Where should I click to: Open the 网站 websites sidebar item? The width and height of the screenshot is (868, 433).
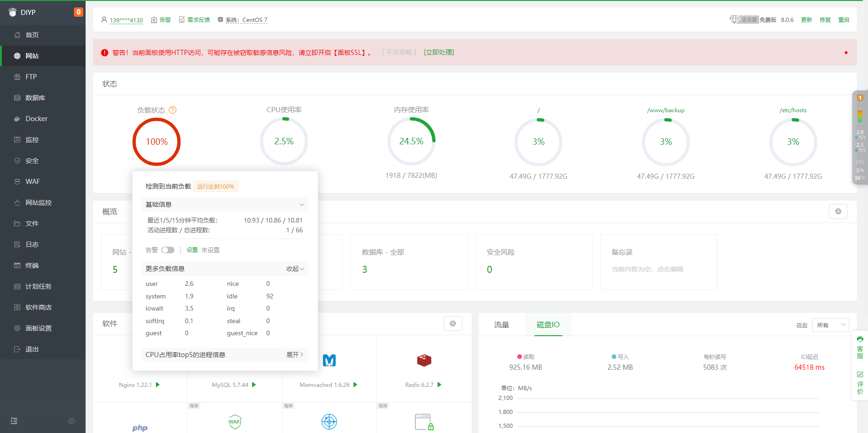tap(43, 56)
